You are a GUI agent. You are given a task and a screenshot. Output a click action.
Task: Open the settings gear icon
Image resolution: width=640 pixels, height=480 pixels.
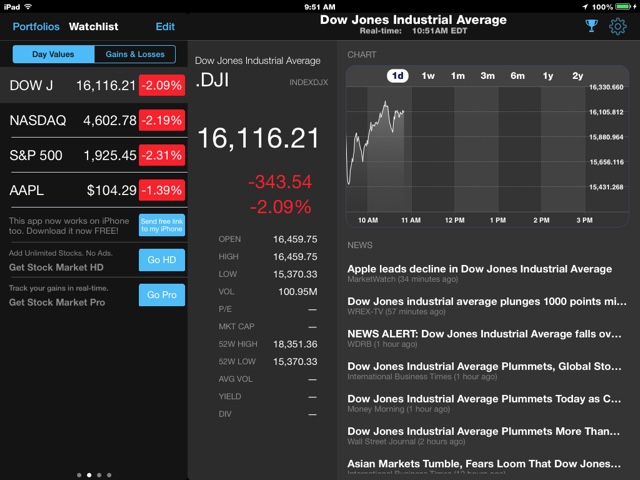pyautogui.click(x=618, y=26)
